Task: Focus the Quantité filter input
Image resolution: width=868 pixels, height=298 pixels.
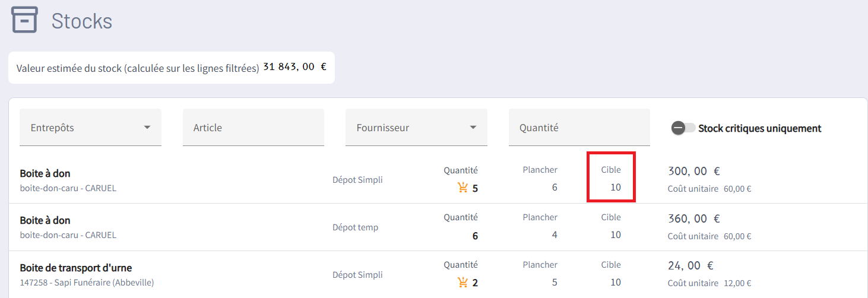Action: point(579,127)
